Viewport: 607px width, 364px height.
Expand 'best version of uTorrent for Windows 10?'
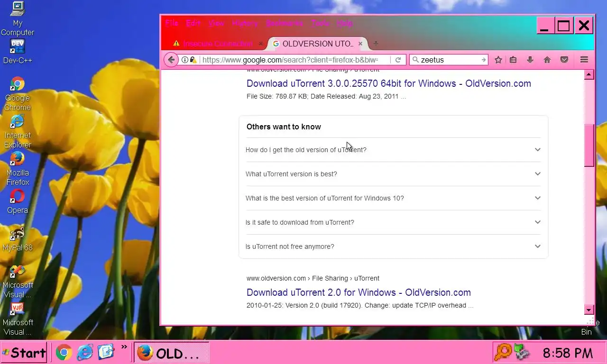pos(393,198)
